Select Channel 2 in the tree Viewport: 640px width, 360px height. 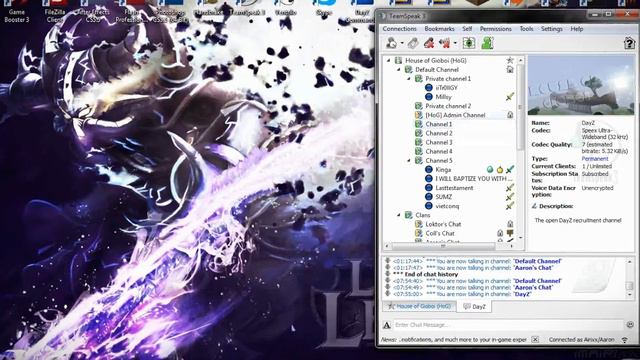(438, 133)
